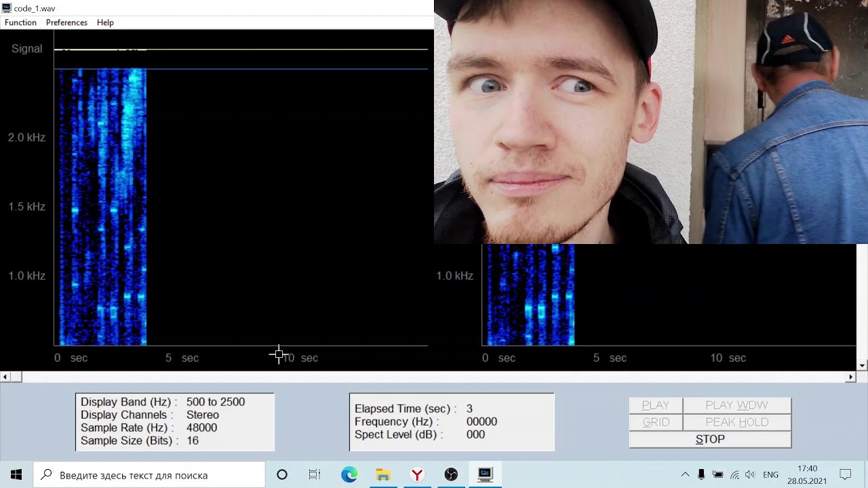
Task: Launch Yandex Browser from taskbar
Action: pyautogui.click(x=417, y=475)
